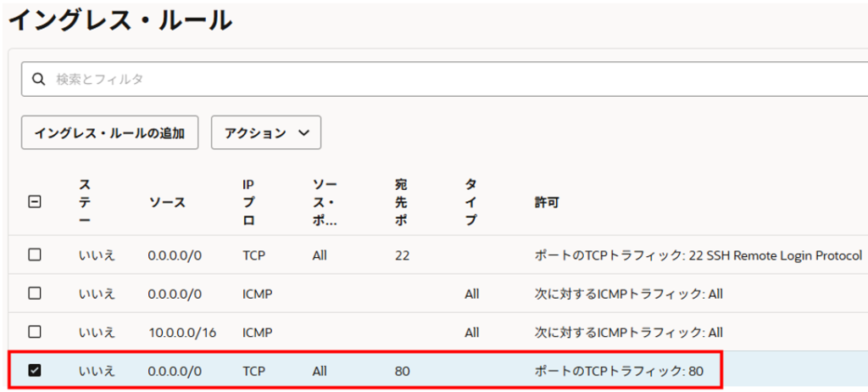Image resolution: width=868 pixels, height=392 pixels.
Task: Open the アクション dropdown menu
Action: click(x=265, y=132)
